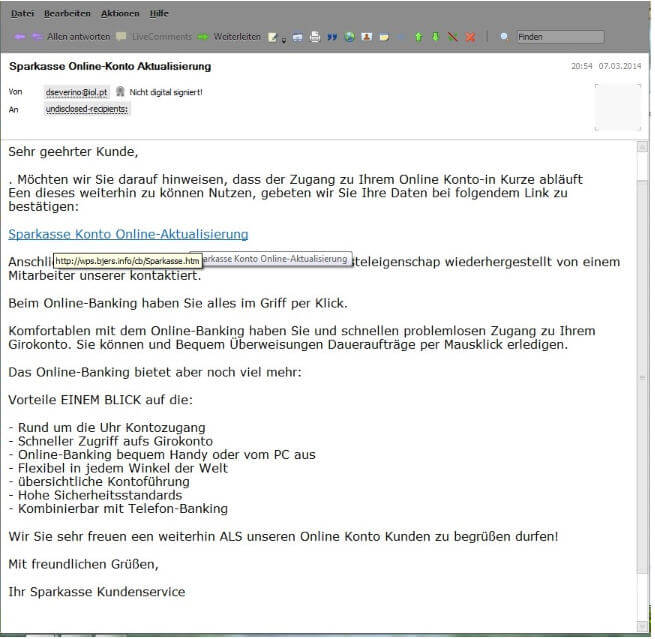Click signature Ihr Sparkasse Kundenservice
This screenshot has width=655, height=639.
click(x=97, y=592)
